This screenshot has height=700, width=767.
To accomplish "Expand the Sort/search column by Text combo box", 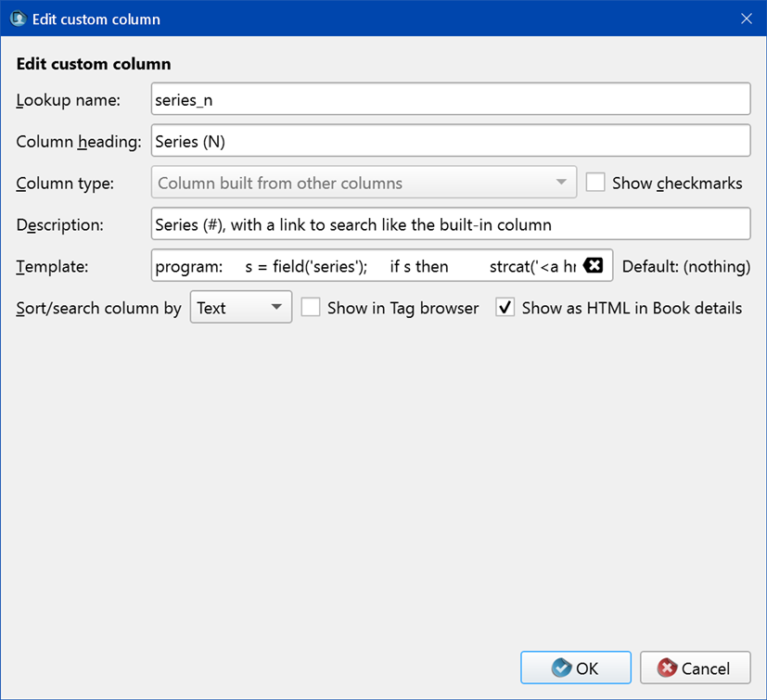I will [241, 308].
